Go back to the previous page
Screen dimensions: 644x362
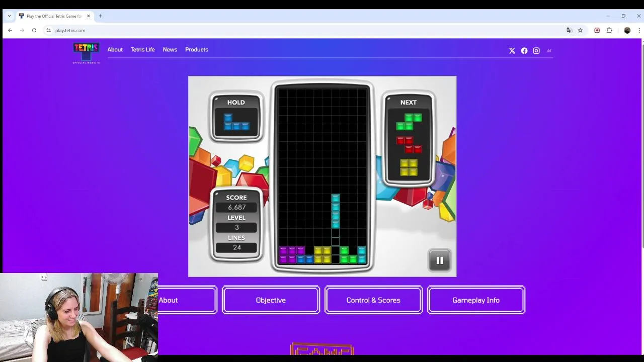pyautogui.click(x=10, y=30)
